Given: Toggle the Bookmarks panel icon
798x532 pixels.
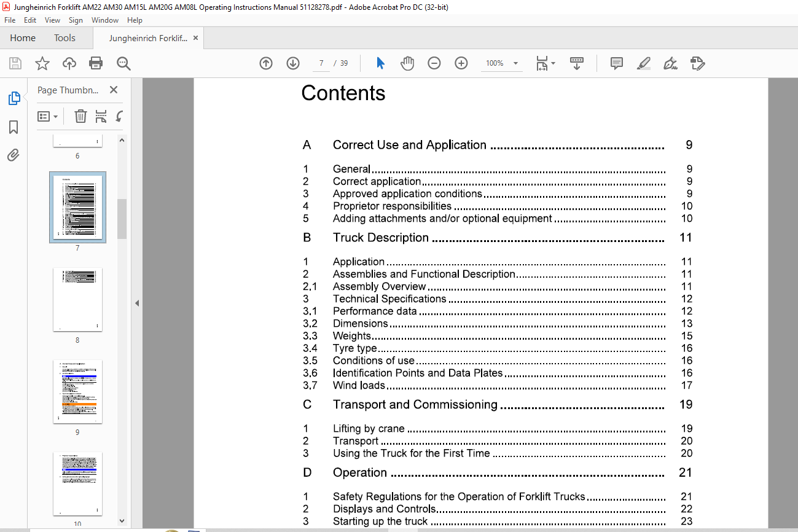Looking at the screenshot, I should 14,127.
